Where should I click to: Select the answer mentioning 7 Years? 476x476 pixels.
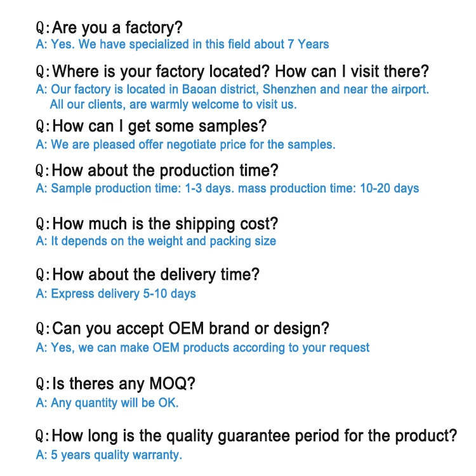(183, 44)
